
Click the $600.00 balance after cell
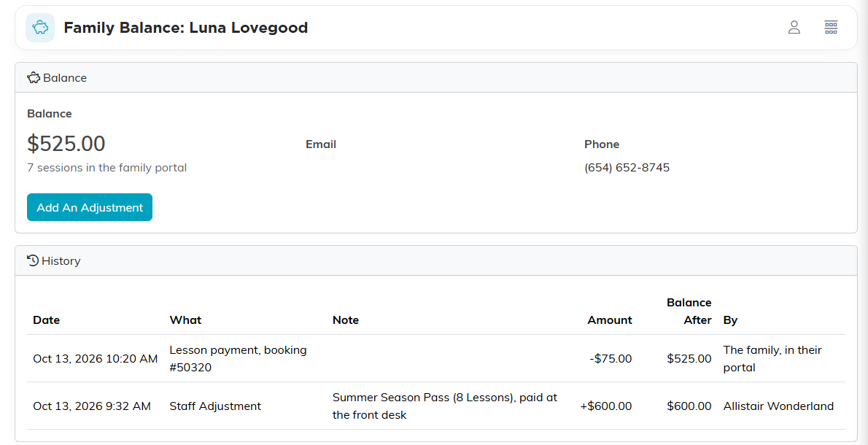click(x=689, y=406)
